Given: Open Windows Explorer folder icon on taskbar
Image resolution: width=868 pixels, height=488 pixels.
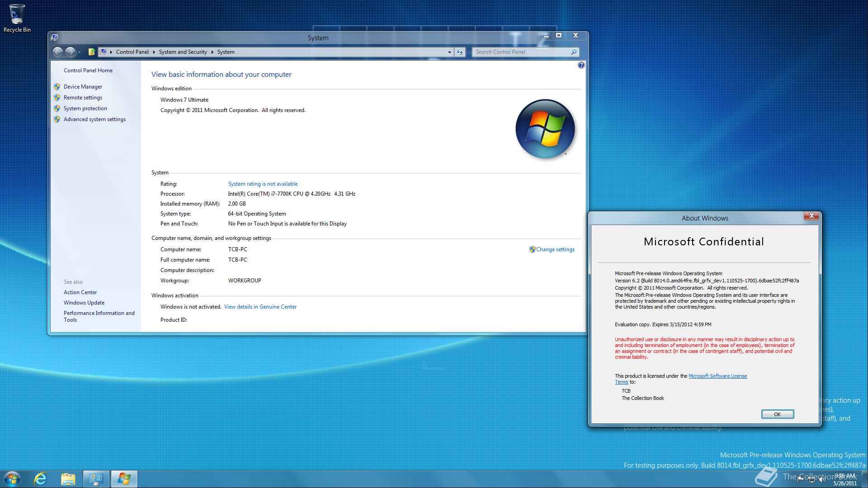Looking at the screenshot, I should click(68, 479).
